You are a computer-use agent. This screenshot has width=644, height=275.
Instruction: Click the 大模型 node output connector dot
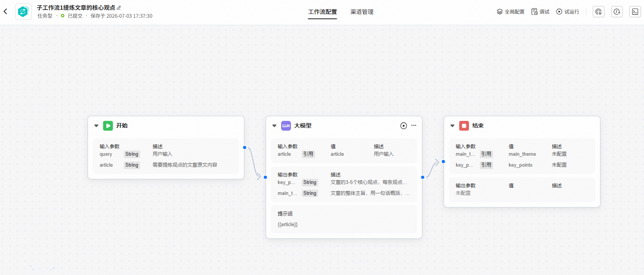point(423,177)
